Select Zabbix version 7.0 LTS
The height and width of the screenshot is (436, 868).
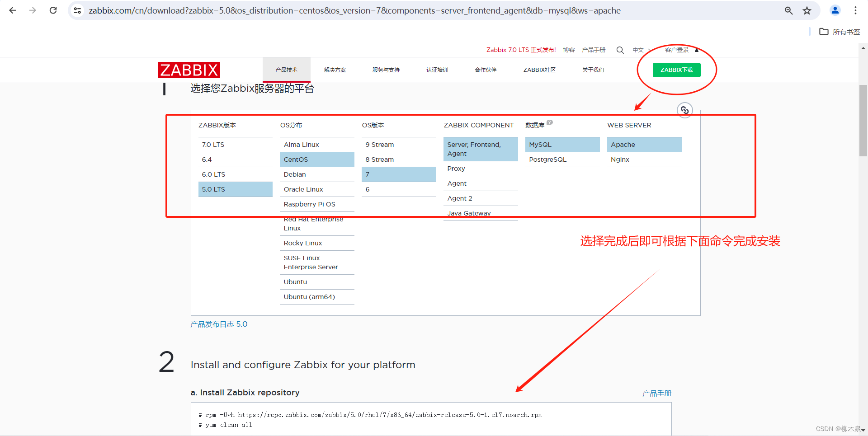(x=236, y=145)
